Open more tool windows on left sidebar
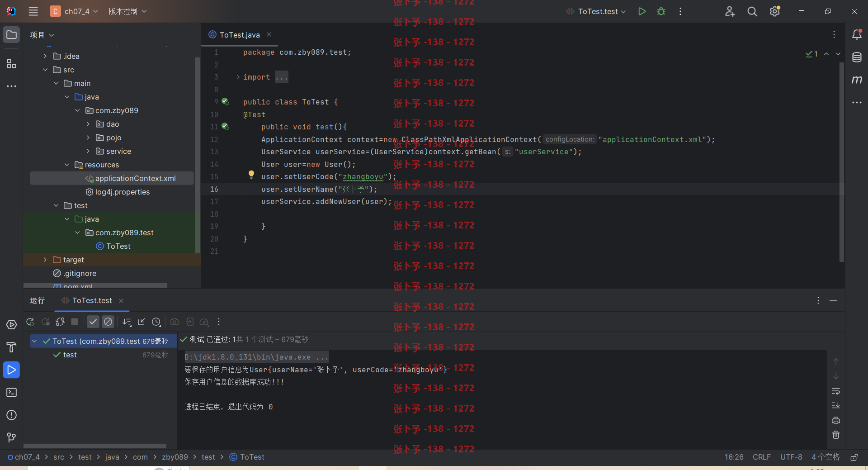Viewport: 868px width, 470px height. click(x=11, y=86)
